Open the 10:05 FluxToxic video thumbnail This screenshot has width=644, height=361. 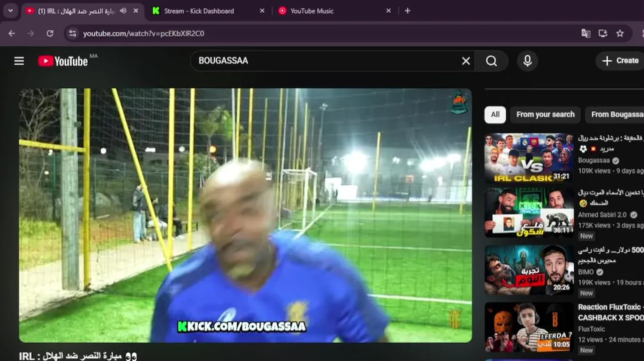[x=529, y=326]
